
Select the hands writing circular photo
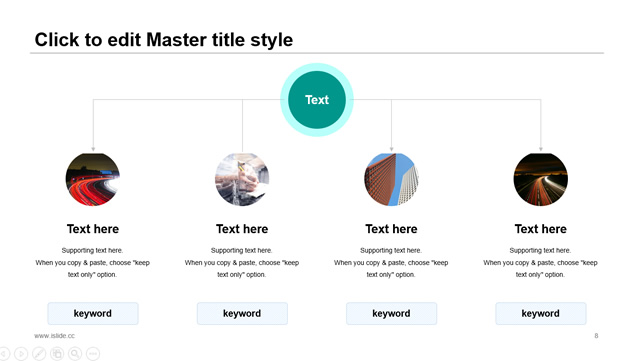tap(242, 179)
